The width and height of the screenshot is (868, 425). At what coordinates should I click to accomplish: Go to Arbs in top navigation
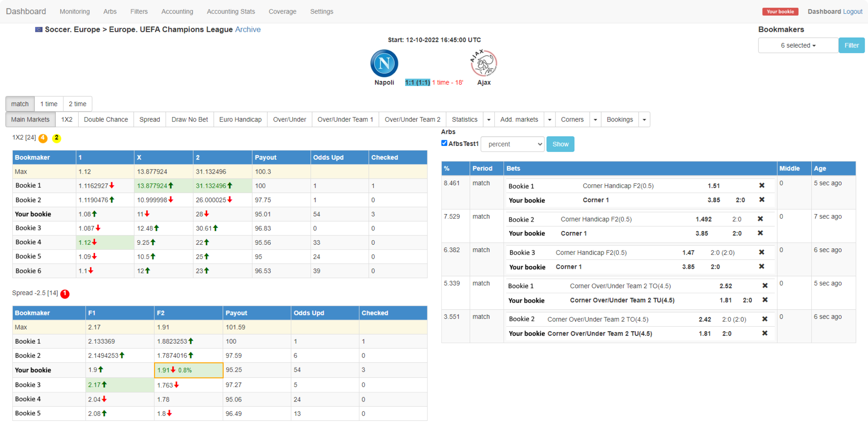(x=110, y=12)
